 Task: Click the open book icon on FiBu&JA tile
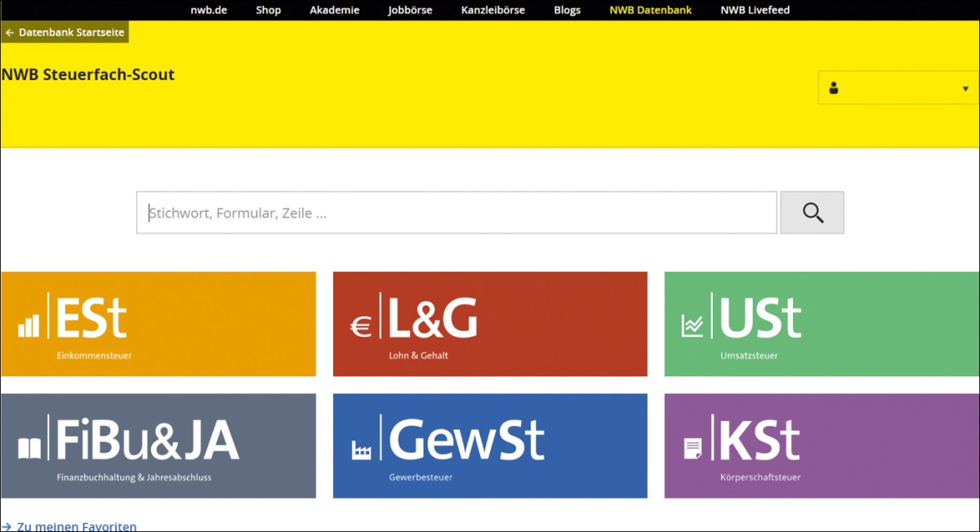[x=29, y=449]
